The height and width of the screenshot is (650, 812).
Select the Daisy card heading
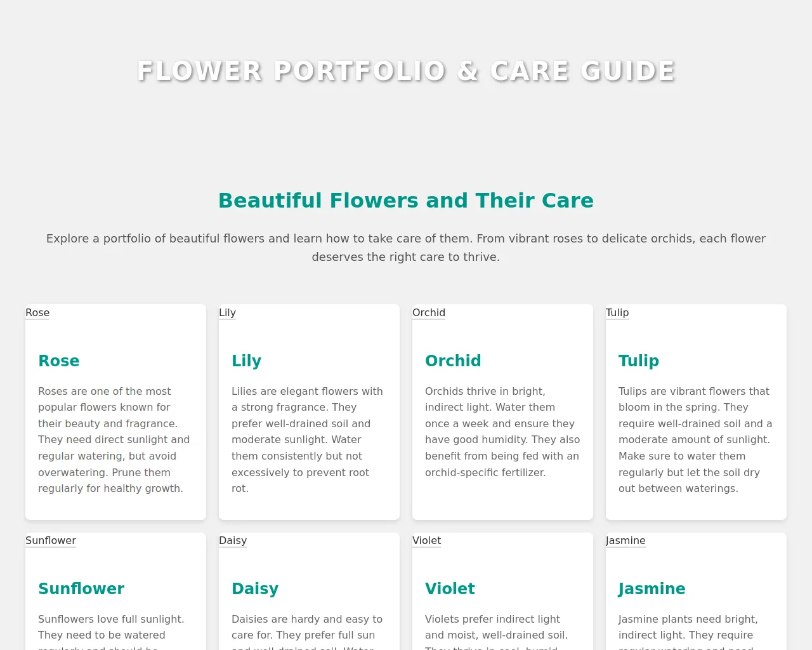click(255, 588)
